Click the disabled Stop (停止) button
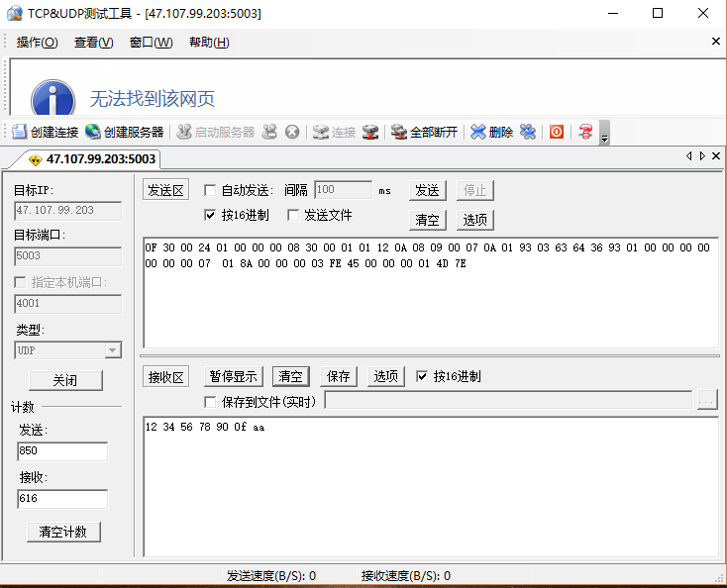Image resolution: width=727 pixels, height=588 pixels. [475, 190]
